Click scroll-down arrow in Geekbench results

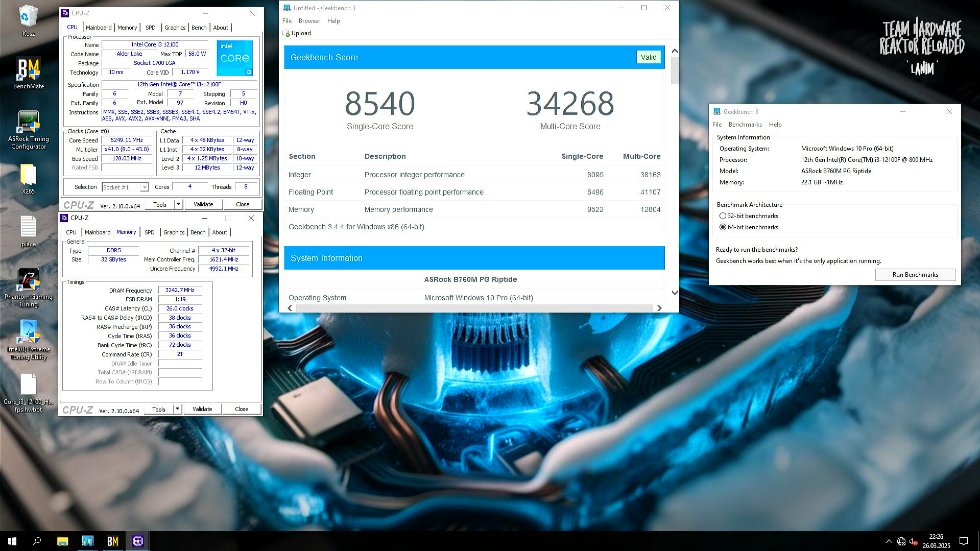tap(675, 293)
